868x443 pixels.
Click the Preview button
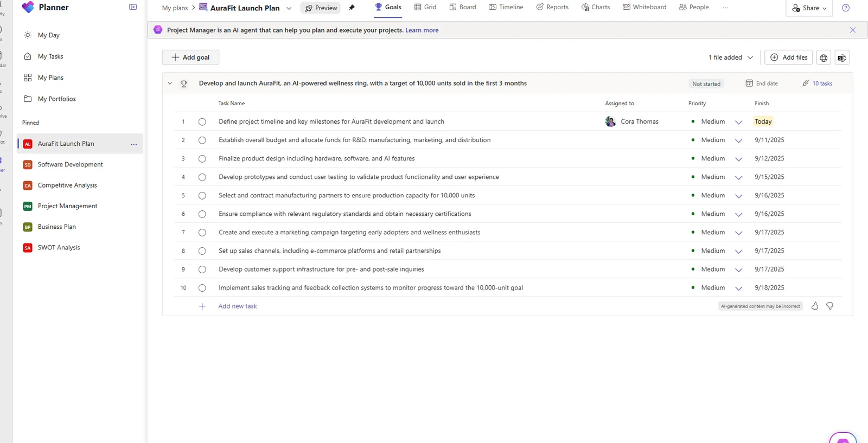tap(321, 8)
